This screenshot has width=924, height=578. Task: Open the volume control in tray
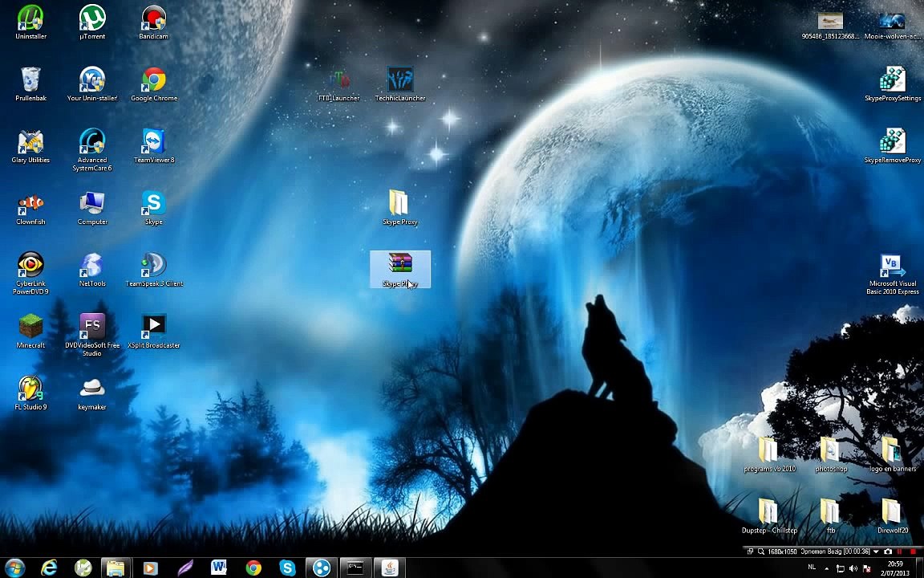pos(853,568)
